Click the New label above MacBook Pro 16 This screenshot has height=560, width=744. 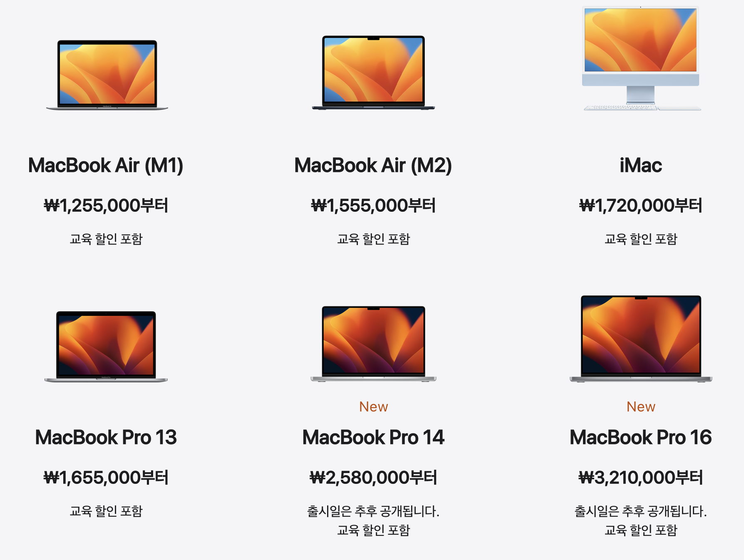tap(641, 406)
